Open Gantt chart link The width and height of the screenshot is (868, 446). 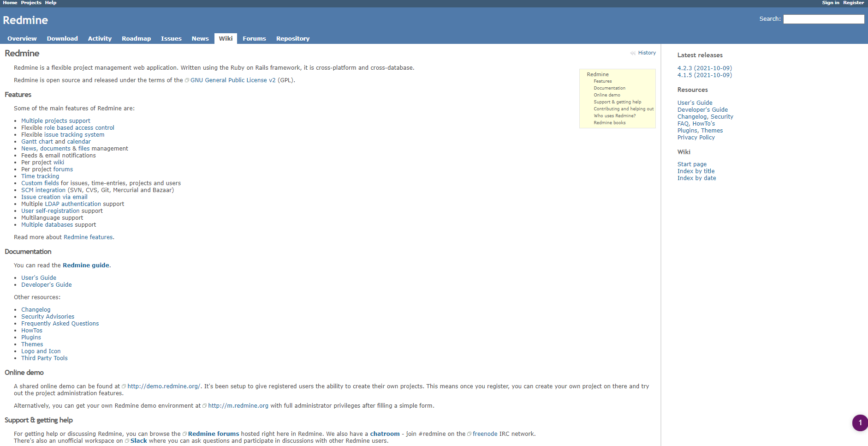(x=37, y=142)
